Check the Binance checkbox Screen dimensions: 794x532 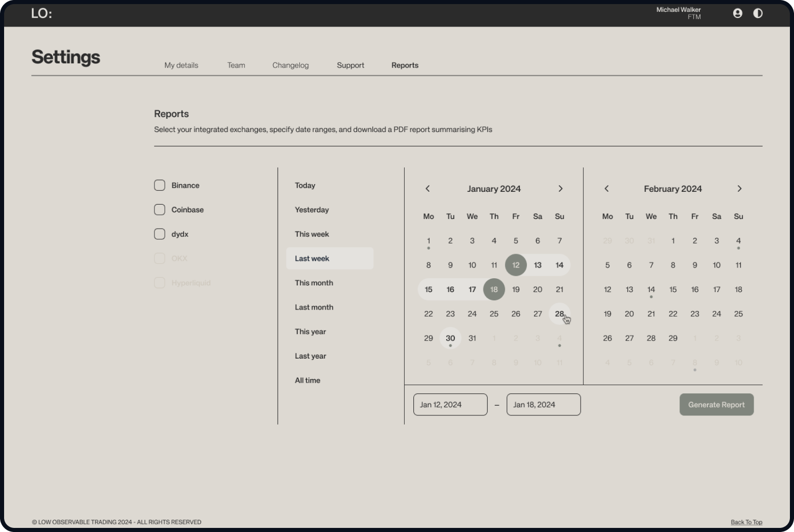pos(160,185)
